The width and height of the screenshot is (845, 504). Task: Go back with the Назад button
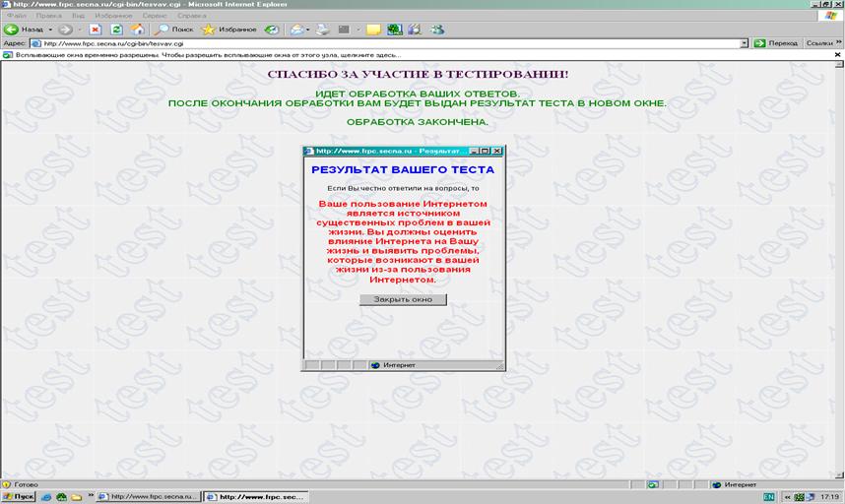coord(24,30)
